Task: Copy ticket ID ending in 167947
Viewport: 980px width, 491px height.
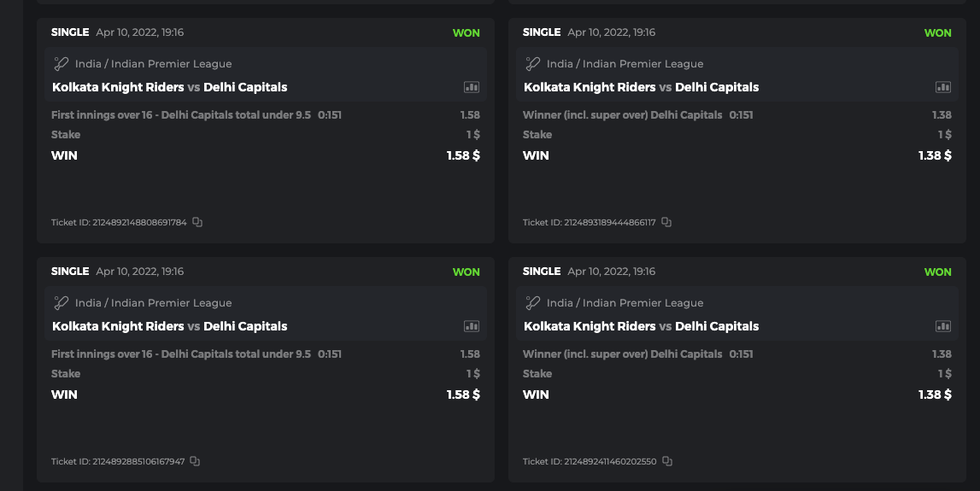Action: click(195, 461)
